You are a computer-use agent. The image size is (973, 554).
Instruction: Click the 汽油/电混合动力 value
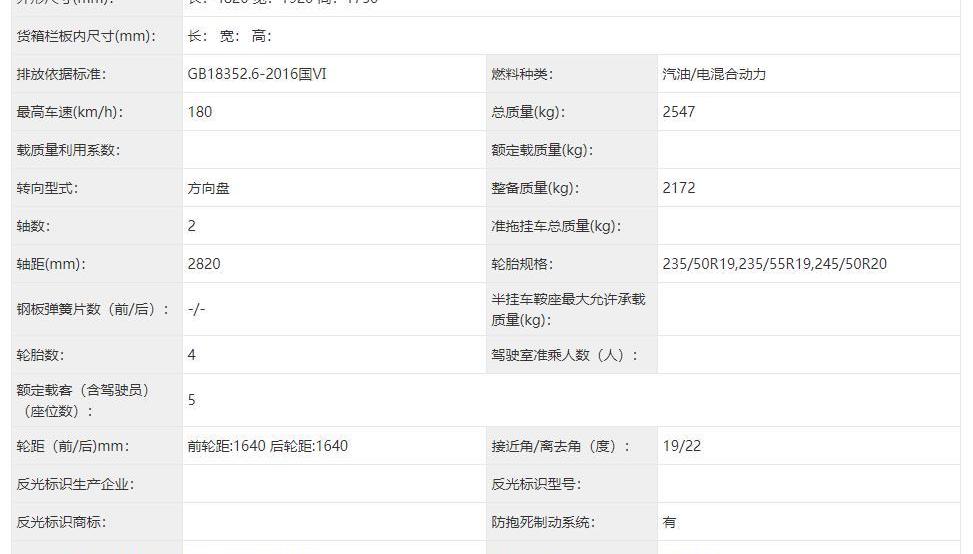(714, 74)
